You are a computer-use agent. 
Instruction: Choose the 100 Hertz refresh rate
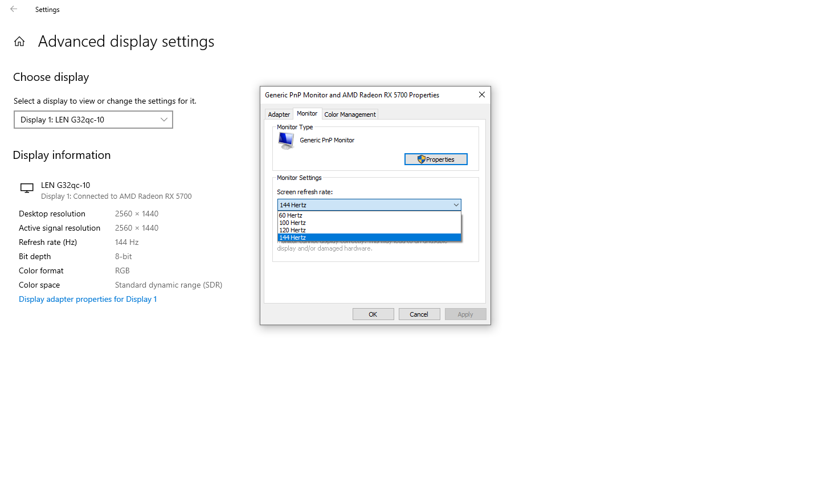[x=293, y=223]
